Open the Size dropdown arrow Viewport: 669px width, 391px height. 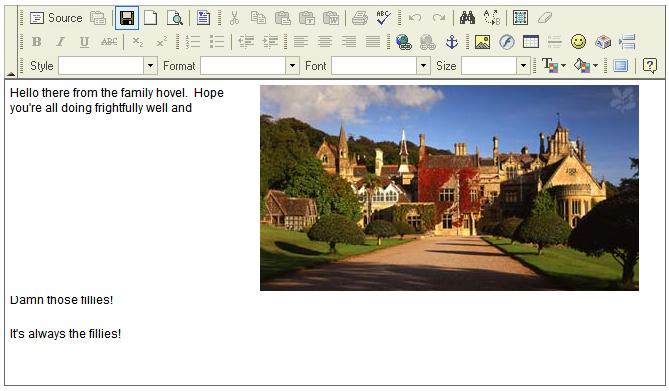click(524, 66)
